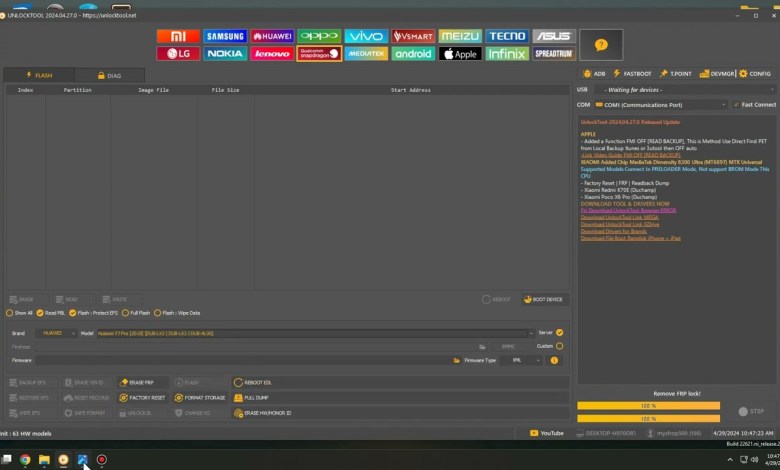Select the Android brand logo

(413, 53)
